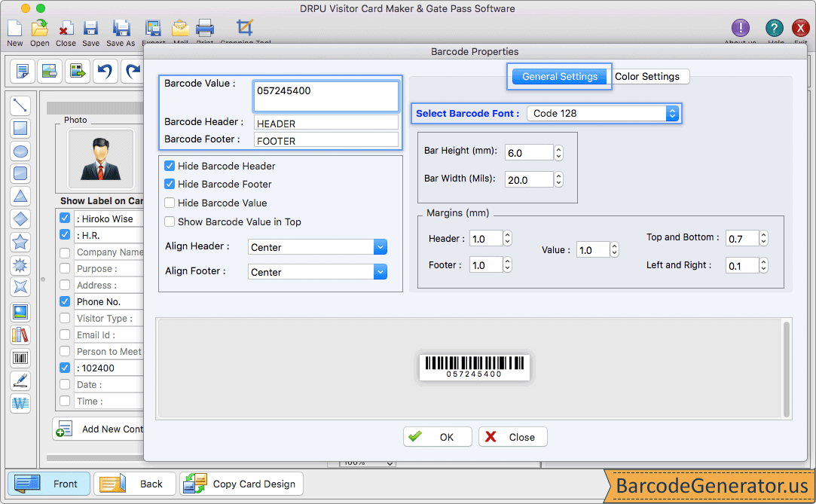This screenshot has width=816, height=504.
Task: Adjust the Top and Bottom margin stepper
Action: click(763, 238)
